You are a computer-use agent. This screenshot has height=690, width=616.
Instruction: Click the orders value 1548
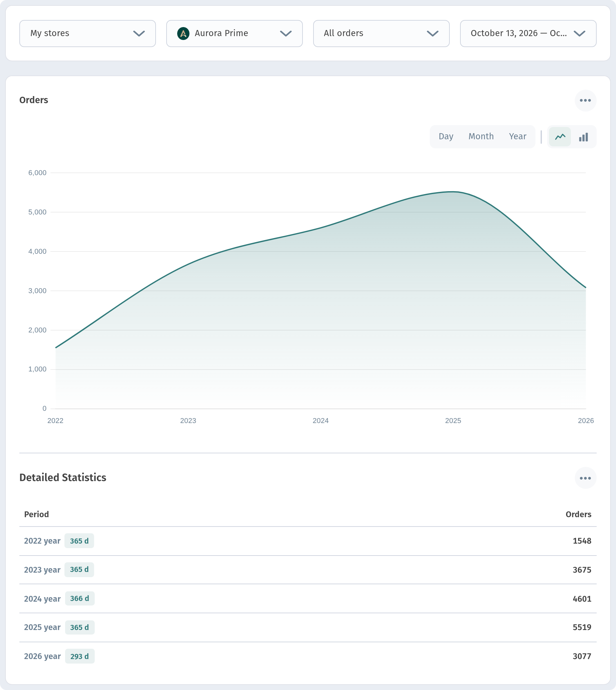point(582,541)
